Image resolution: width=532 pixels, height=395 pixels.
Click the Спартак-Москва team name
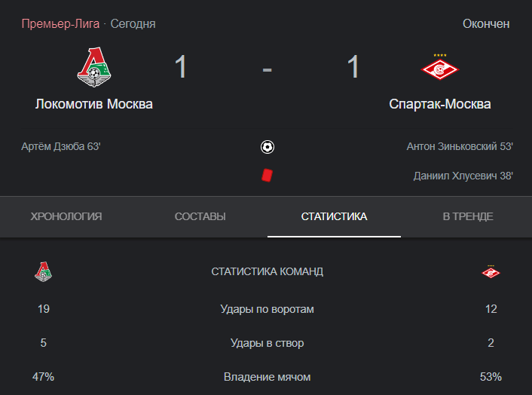(x=440, y=104)
